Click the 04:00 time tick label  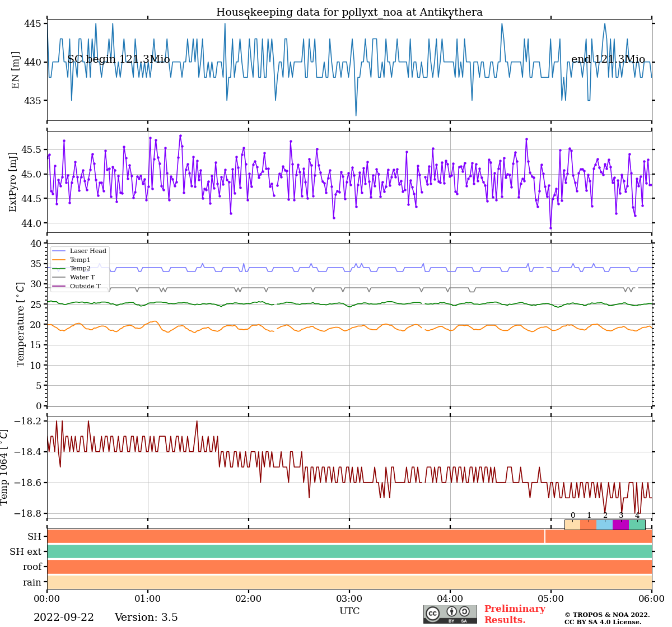pyautogui.click(x=450, y=598)
